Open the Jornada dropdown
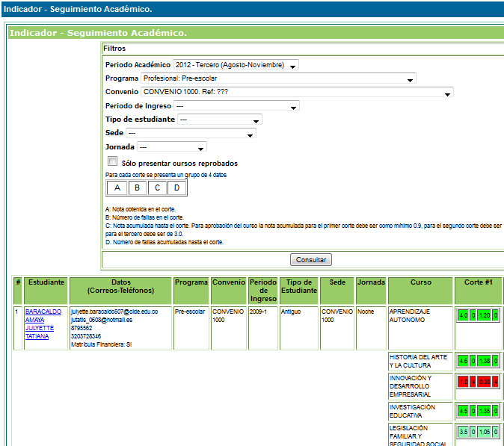504x446 pixels. (x=172, y=147)
